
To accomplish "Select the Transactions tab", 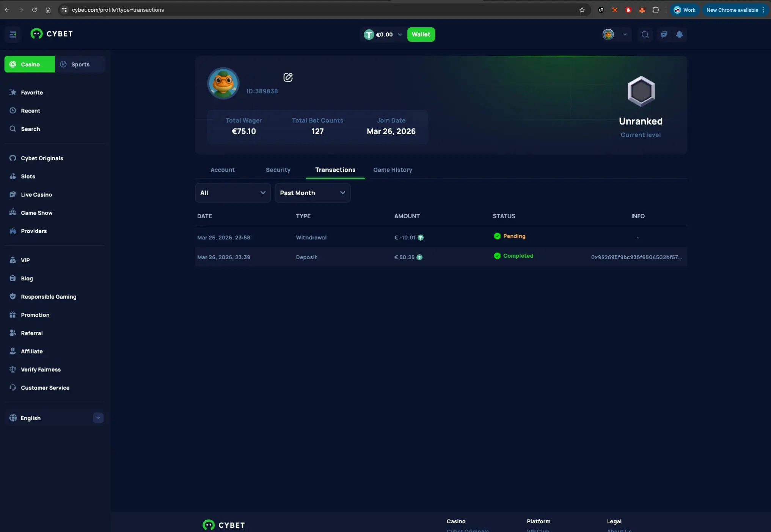I will pyautogui.click(x=335, y=169).
